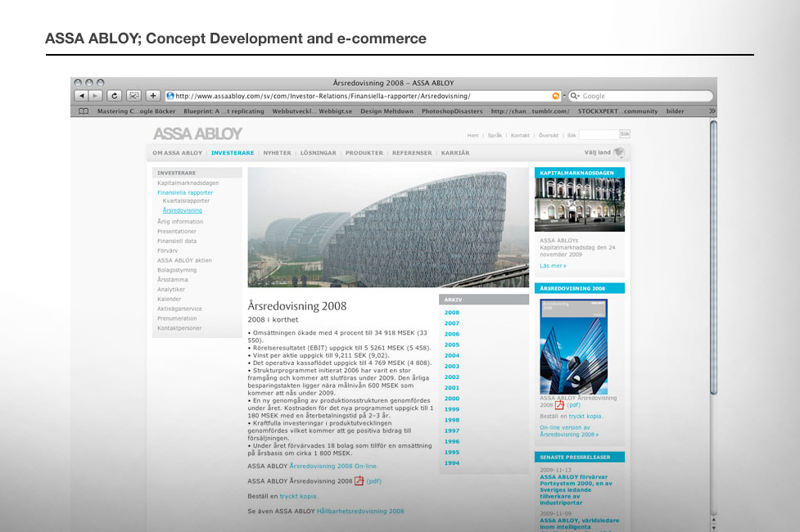
Task: Open the On-line version av Årsredovisning 2008 link
Action: 569,431
